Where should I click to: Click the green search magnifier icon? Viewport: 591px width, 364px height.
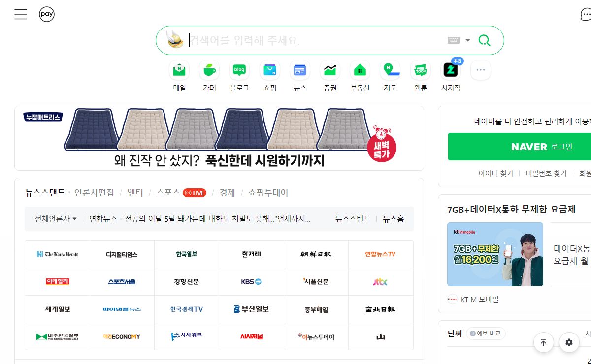point(485,40)
